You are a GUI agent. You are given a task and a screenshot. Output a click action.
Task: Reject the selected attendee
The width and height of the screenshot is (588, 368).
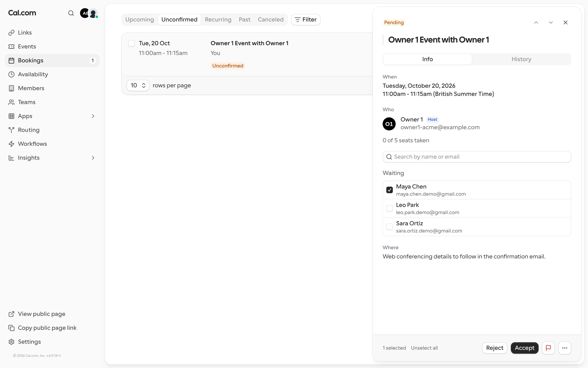494,348
